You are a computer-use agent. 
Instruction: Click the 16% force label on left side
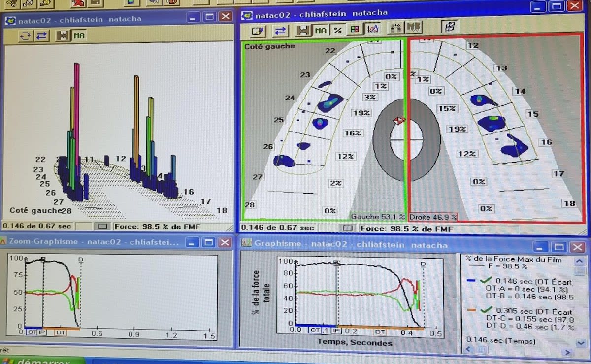point(353,133)
